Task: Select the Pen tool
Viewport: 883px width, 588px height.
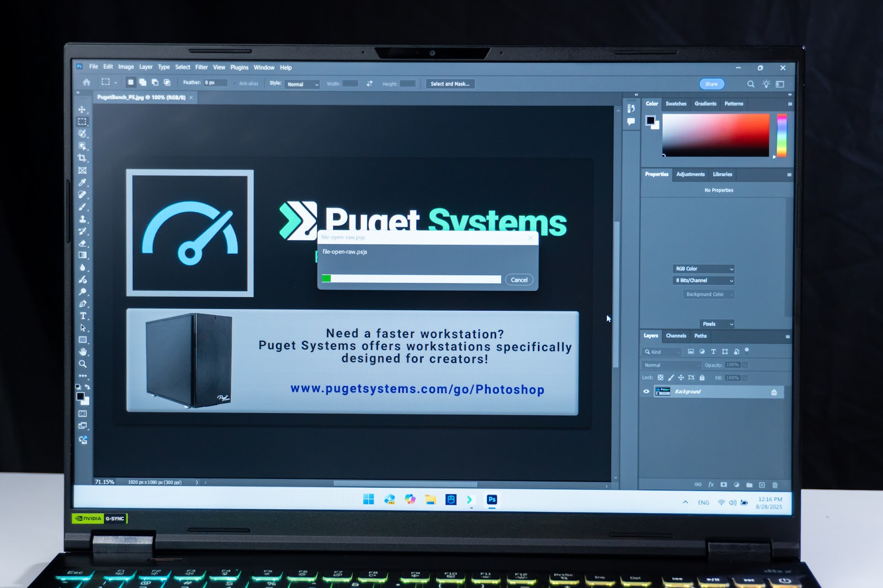Action: pyautogui.click(x=82, y=304)
